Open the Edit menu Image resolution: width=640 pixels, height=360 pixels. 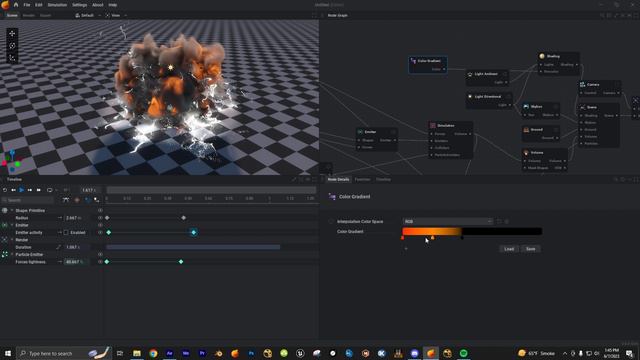[x=38, y=5]
